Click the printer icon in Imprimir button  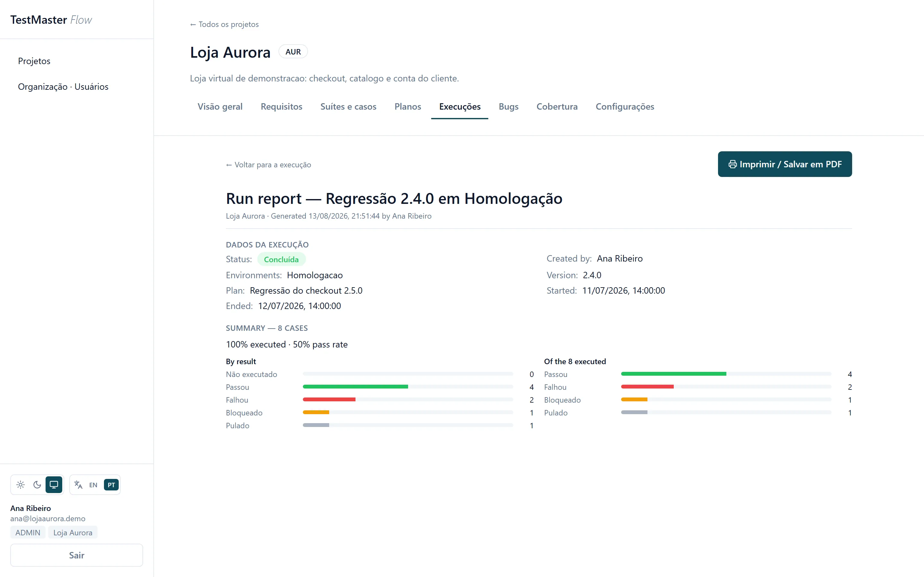click(732, 164)
